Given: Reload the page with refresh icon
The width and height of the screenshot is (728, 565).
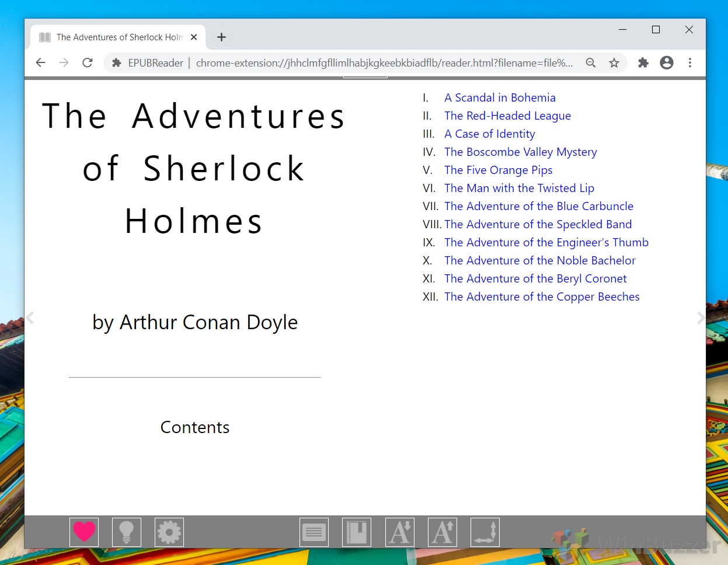Looking at the screenshot, I should coord(88,62).
